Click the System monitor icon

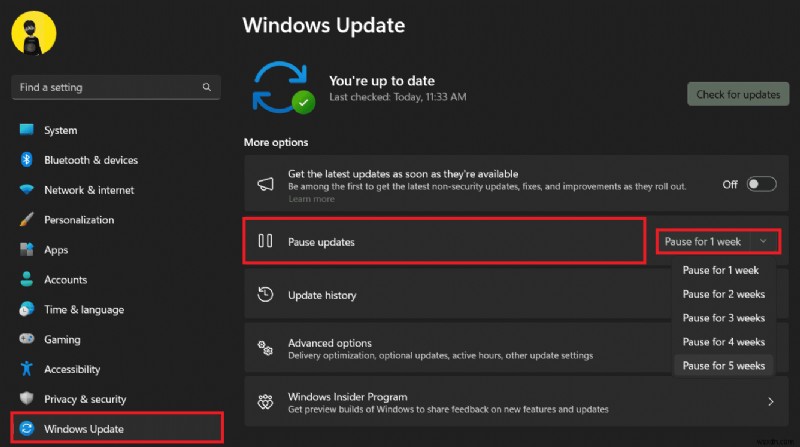pyautogui.click(x=27, y=130)
